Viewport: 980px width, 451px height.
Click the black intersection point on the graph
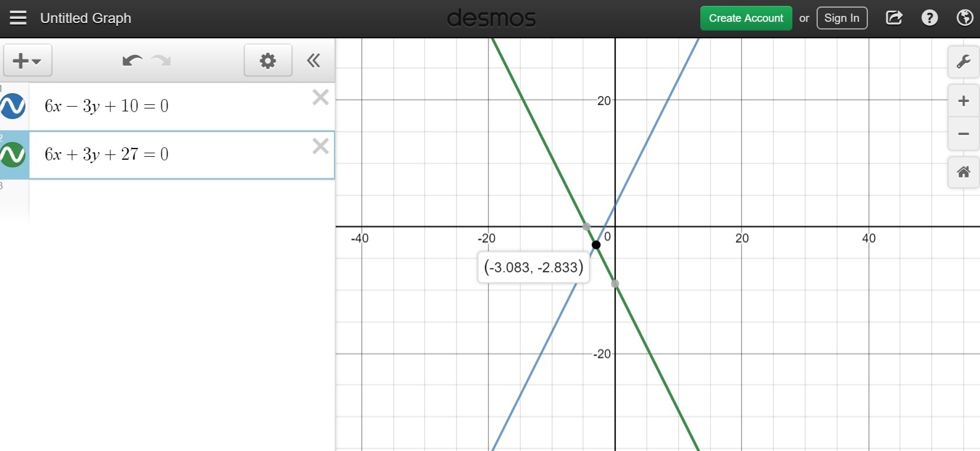click(596, 245)
